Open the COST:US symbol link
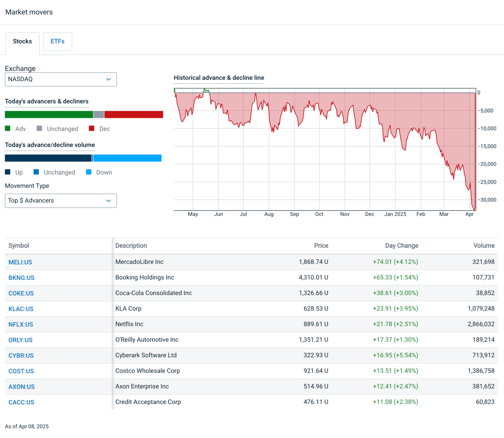The width and height of the screenshot is (504, 438). (x=21, y=371)
